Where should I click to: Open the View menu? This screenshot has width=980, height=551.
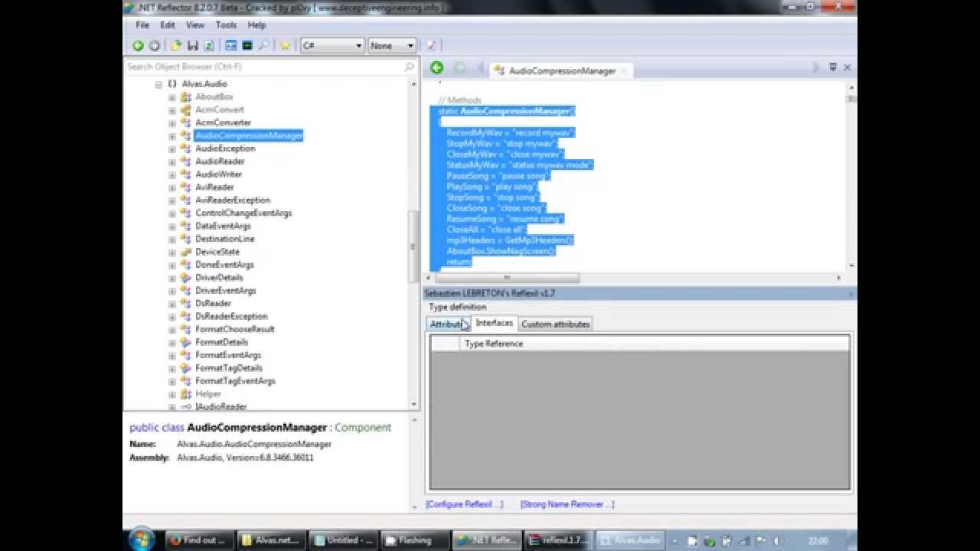click(195, 25)
